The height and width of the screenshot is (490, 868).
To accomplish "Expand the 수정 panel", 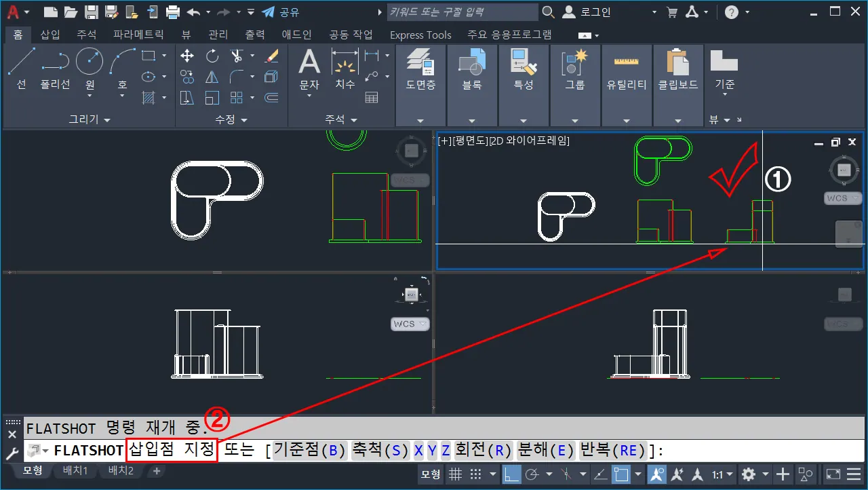I will click(x=231, y=119).
